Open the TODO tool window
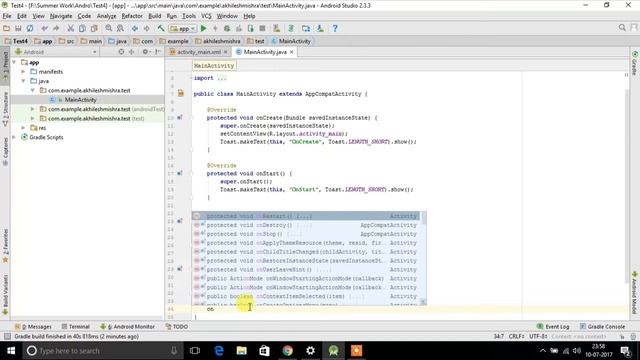This screenshot has width=640, height=360. 177,327
